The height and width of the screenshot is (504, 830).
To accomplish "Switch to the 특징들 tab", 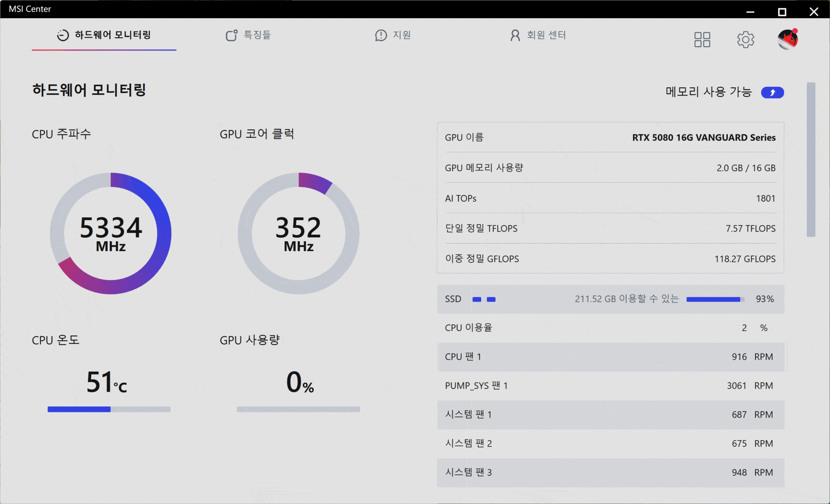I will [x=248, y=35].
